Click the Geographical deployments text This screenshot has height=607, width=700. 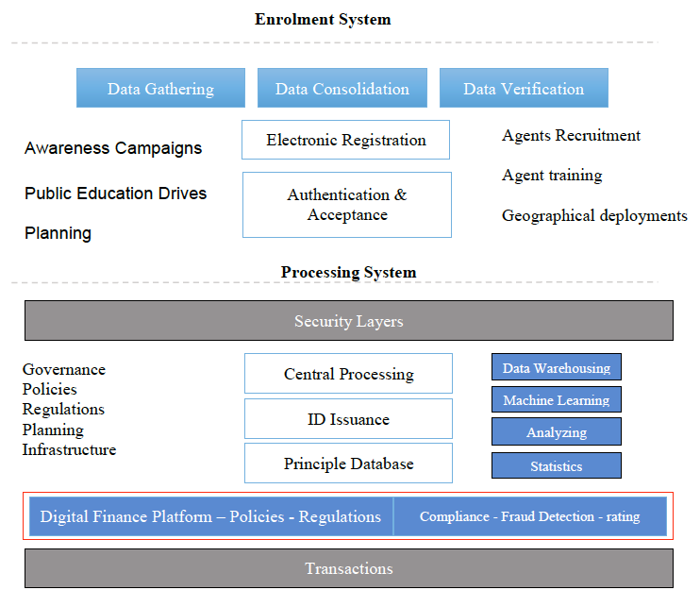(x=594, y=216)
